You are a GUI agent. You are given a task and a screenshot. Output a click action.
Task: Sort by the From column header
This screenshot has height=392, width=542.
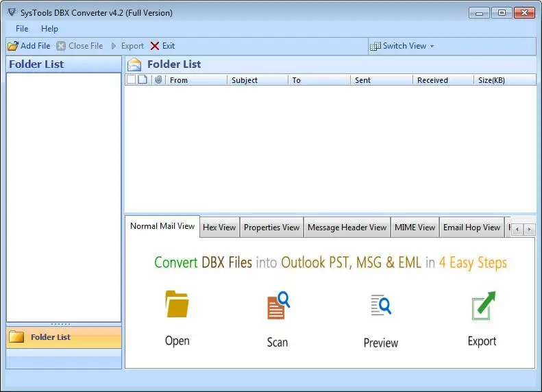pyautogui.click(x=196, y=80)
